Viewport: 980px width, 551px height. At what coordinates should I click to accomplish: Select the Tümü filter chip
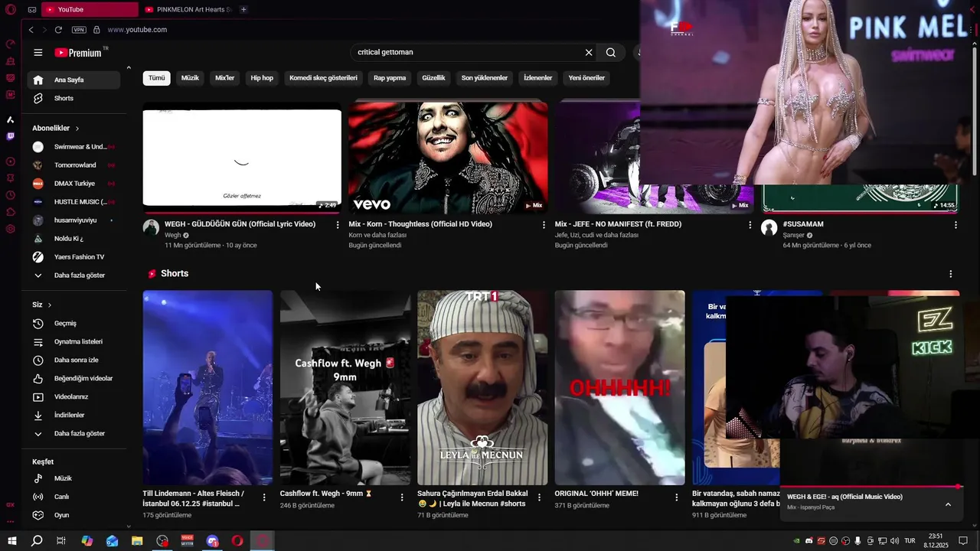click(x=156, y=78)
